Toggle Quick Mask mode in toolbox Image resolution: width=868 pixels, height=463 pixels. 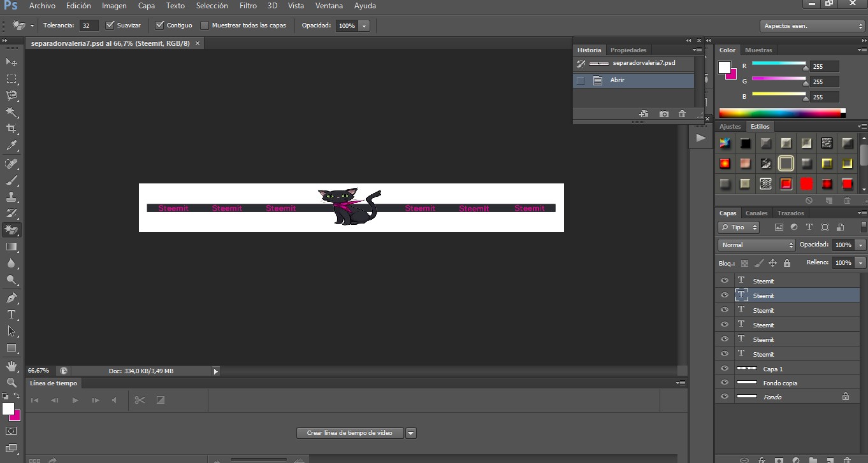click(11, 431)
